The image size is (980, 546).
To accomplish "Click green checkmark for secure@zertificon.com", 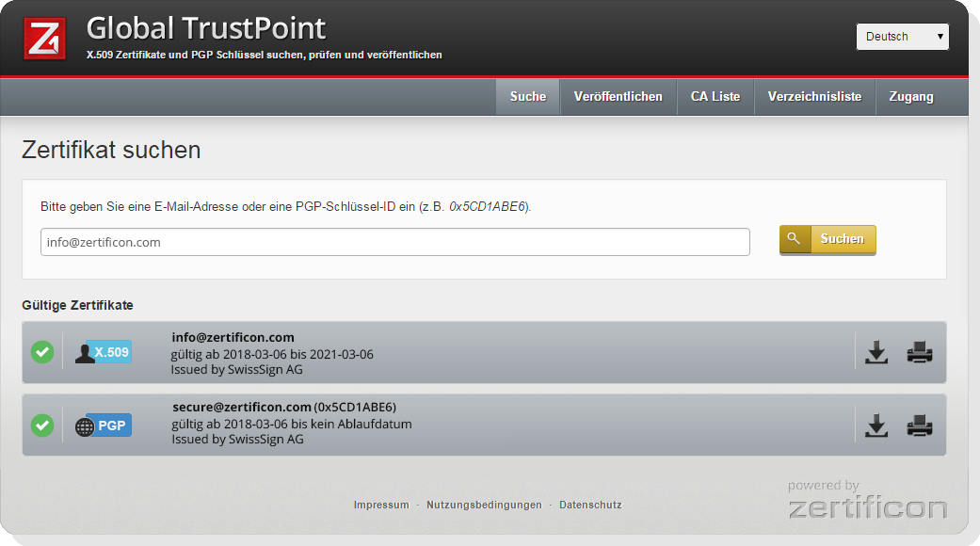I will [42, 426].
